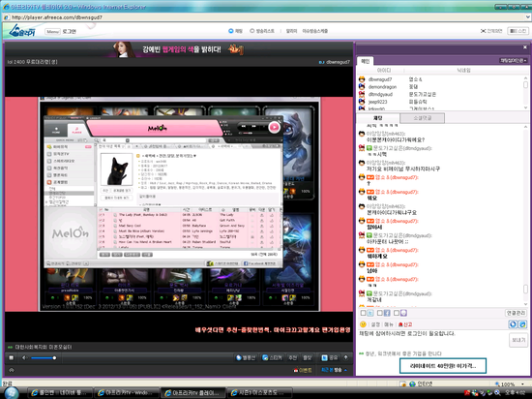Viewport: 532px width, 399px height.
Task: Click the up-arrow icon beside 공유
Action: point(345,357)
